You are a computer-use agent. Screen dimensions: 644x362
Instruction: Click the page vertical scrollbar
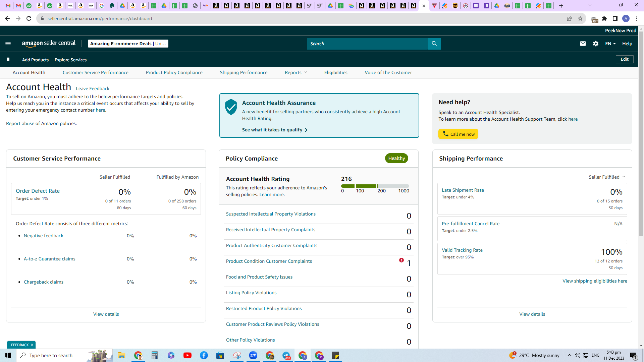coord(641,134)
